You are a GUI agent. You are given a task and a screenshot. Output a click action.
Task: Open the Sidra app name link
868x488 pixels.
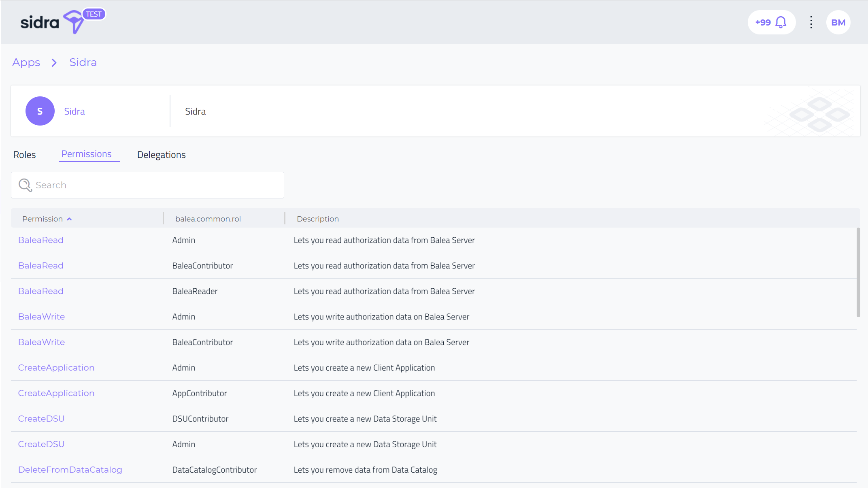(x=74, y=111)
